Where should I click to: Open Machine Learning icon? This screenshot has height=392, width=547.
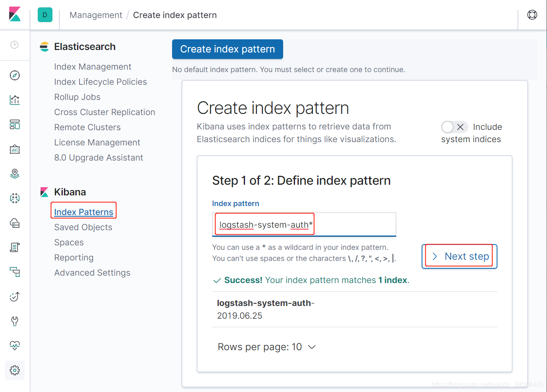15,198
